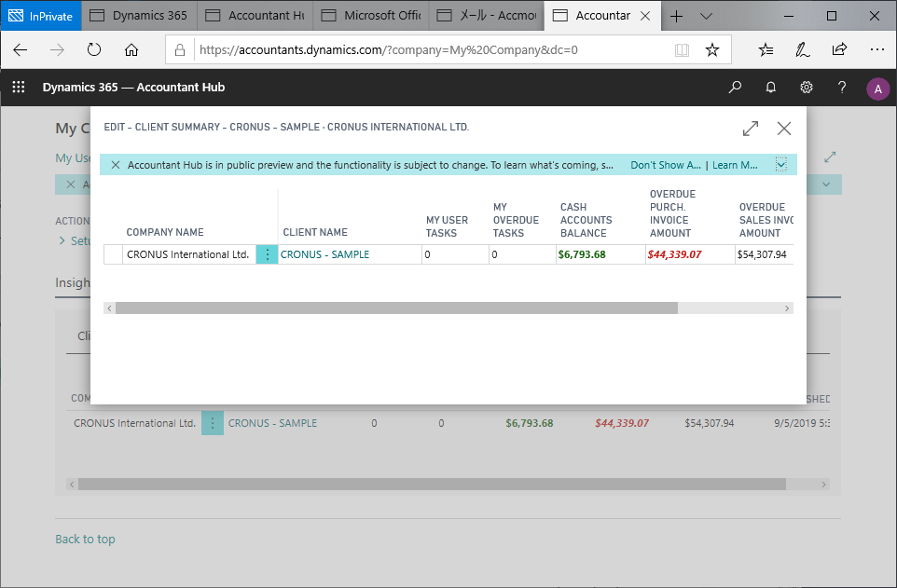The width and height of the screenshot is (897, 588).
Task: Switch to the Microsoft Office tab
Action: point(371,16)
